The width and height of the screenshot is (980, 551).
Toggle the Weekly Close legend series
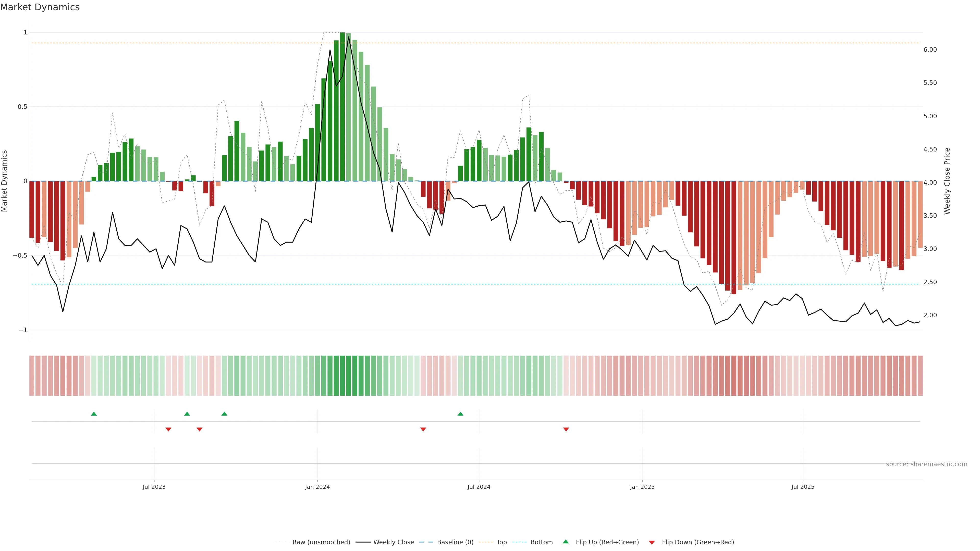[x=393, y=542]
